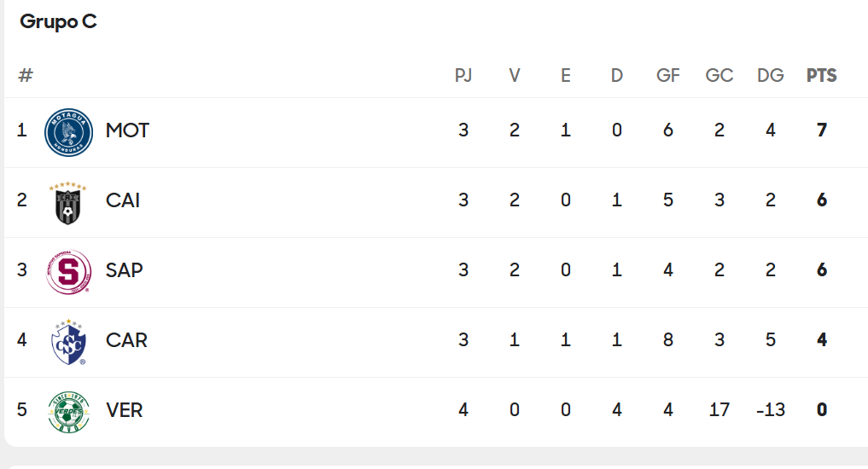Click VER's -13 goal difference value

point(771,410)
